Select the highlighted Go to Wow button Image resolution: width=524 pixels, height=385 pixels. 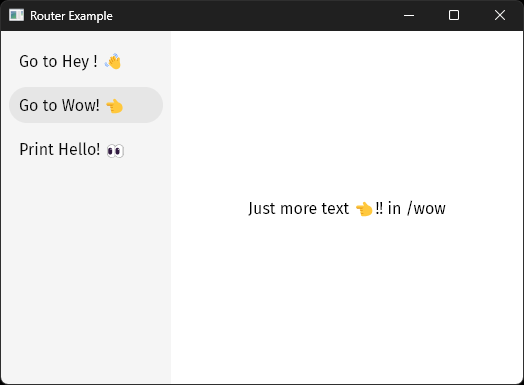click(x=86, y=105)
